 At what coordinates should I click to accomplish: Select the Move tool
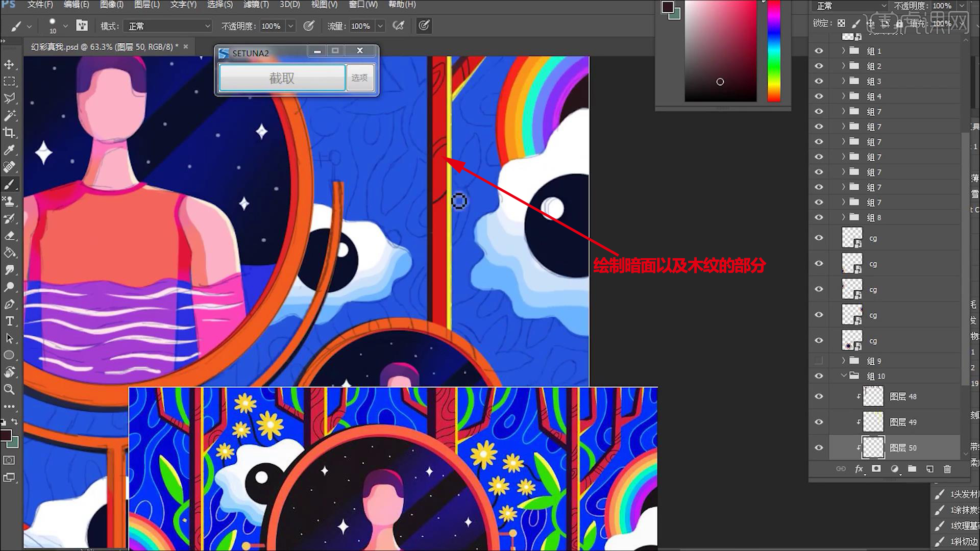pyautogui.click(x=9, y=64)
